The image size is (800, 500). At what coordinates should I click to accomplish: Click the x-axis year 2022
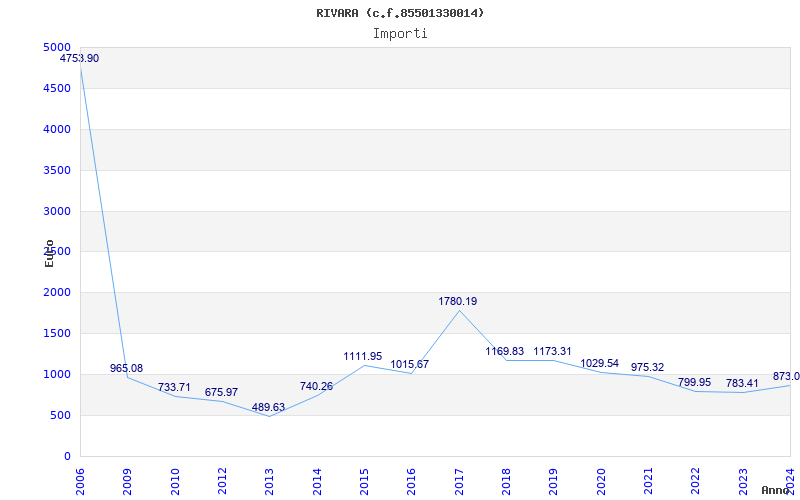point(695,481)
